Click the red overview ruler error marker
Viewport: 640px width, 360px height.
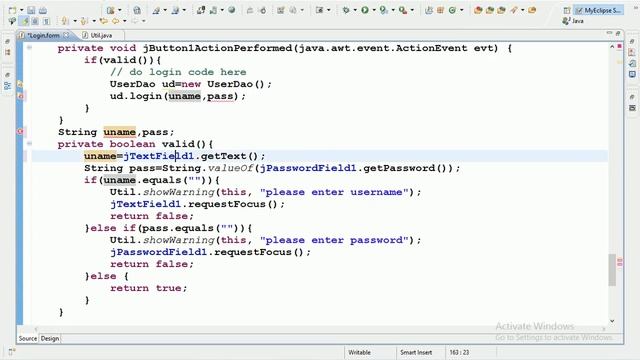(620, 47)
